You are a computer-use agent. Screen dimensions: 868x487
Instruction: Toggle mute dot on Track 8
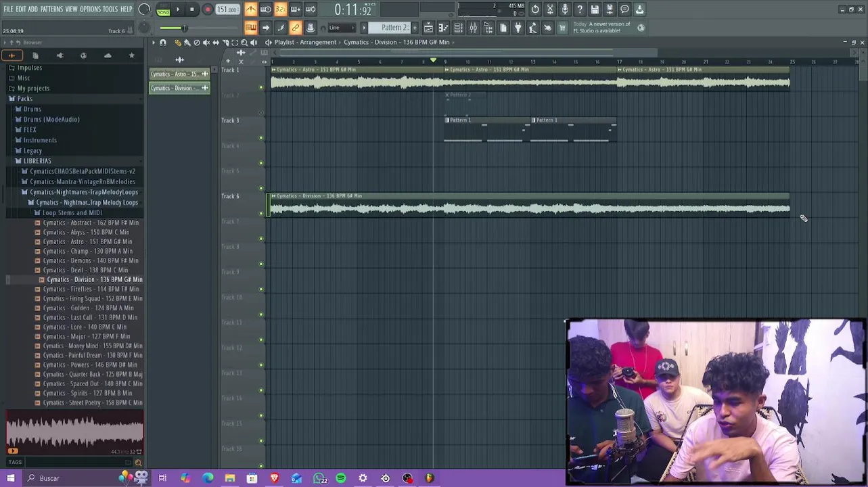pos(261,264)
